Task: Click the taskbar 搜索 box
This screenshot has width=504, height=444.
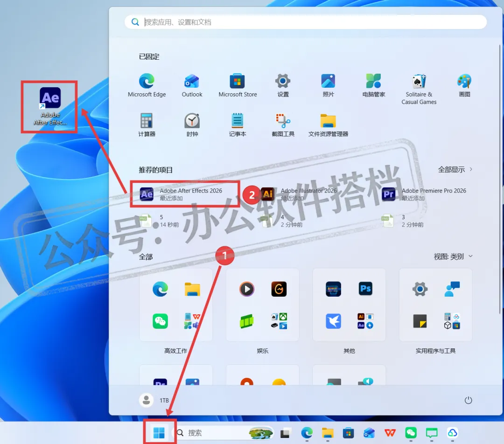Action: point(224,433)
